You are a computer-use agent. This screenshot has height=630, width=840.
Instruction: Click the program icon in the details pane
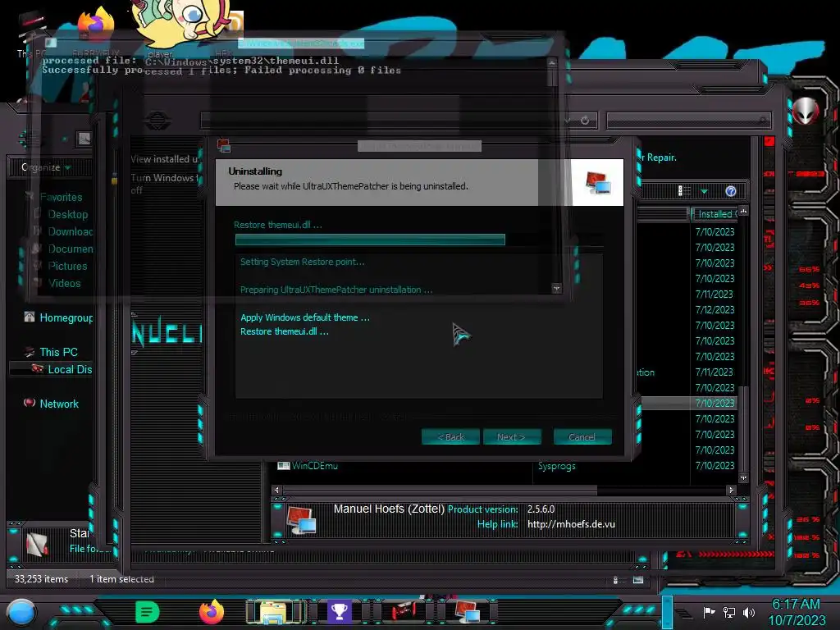tap(301, 520)
